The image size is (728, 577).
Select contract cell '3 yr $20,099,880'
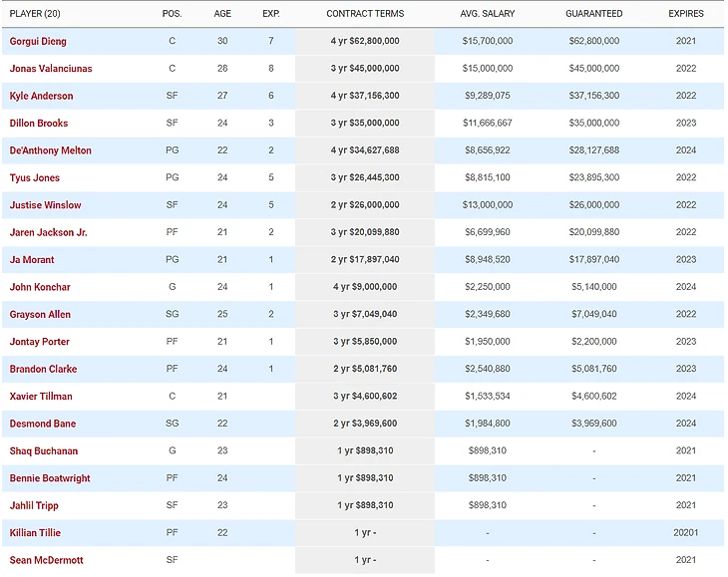pos(365,232)
